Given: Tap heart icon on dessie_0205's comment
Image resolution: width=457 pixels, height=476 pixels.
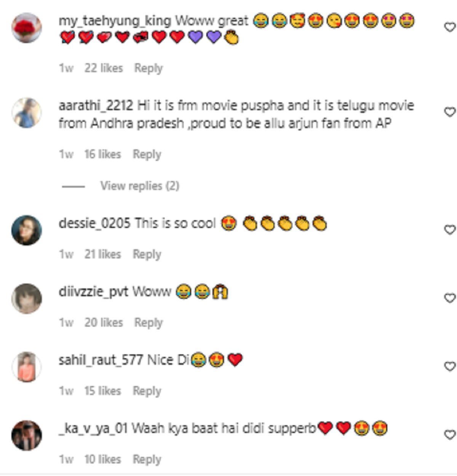Looking at the screenshot, I should point(450,230).
